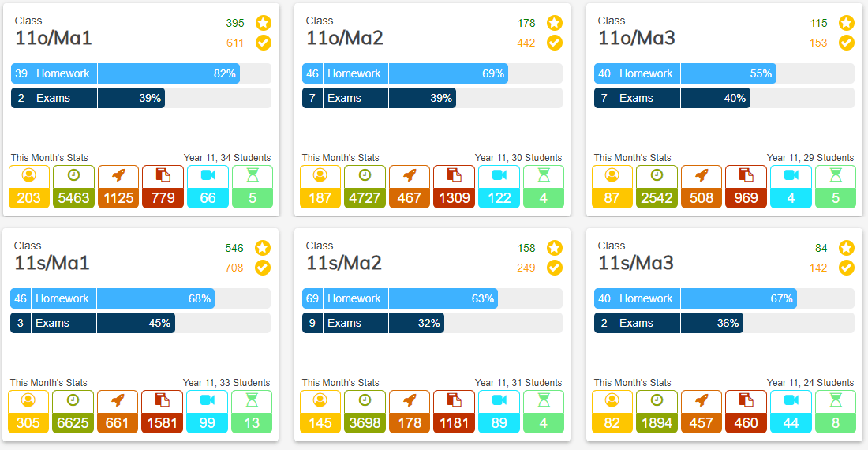Click the checkmark icon on 11o/Ma2 card
868x450 pixels.
pos(555,43)
